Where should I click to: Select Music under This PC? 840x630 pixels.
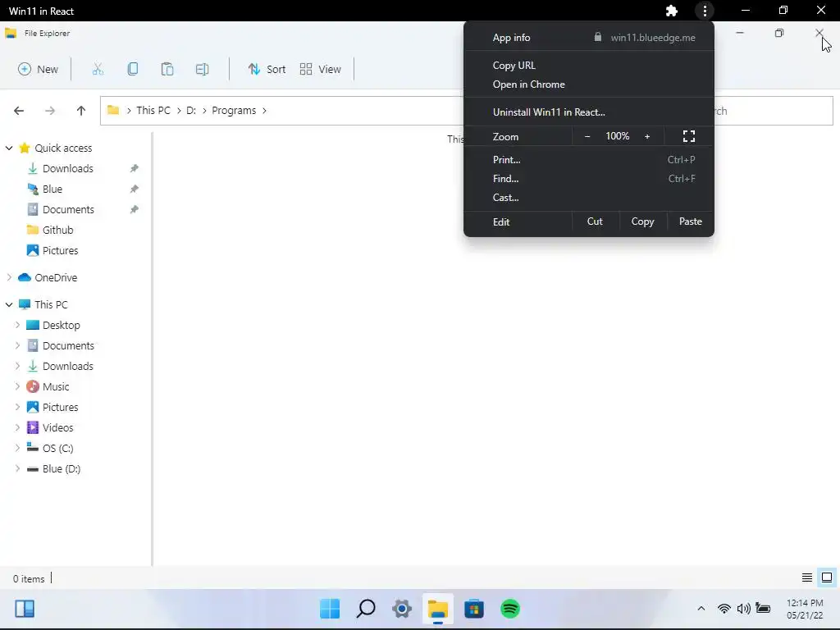coord(56,387)
